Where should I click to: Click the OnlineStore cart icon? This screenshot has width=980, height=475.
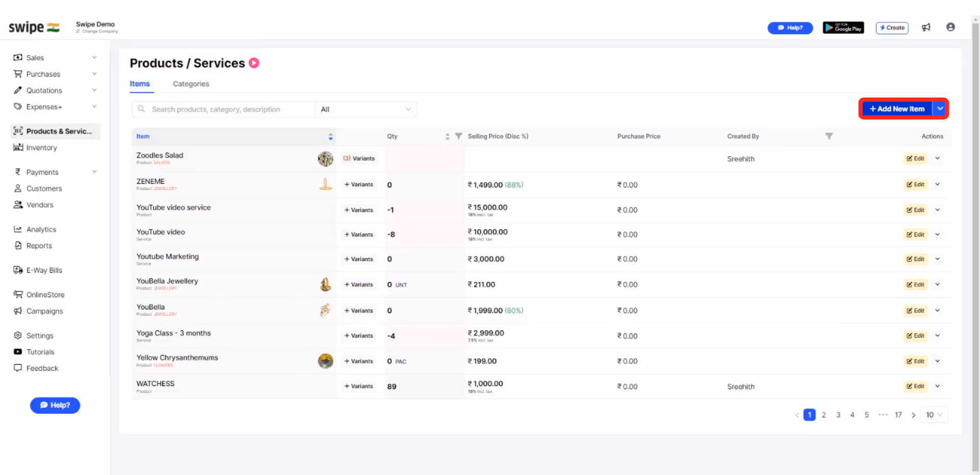(18, 295)
